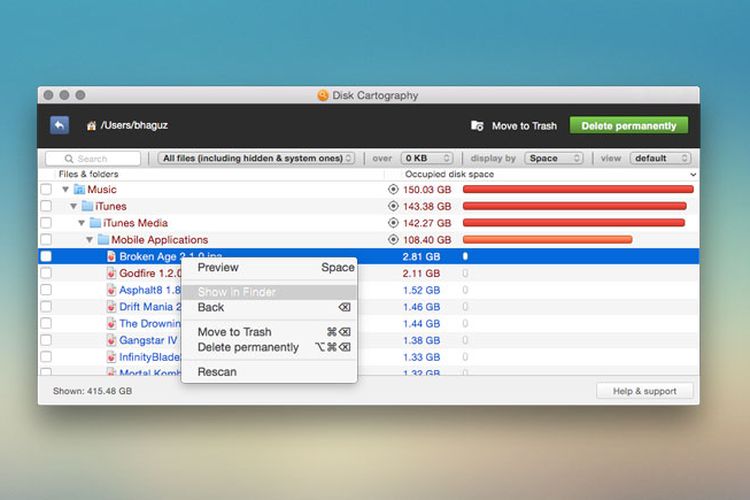Collapse the Music folder triangle
This screenshot has height=500, width=750.
pyautogui.click(x=66, y=189)
